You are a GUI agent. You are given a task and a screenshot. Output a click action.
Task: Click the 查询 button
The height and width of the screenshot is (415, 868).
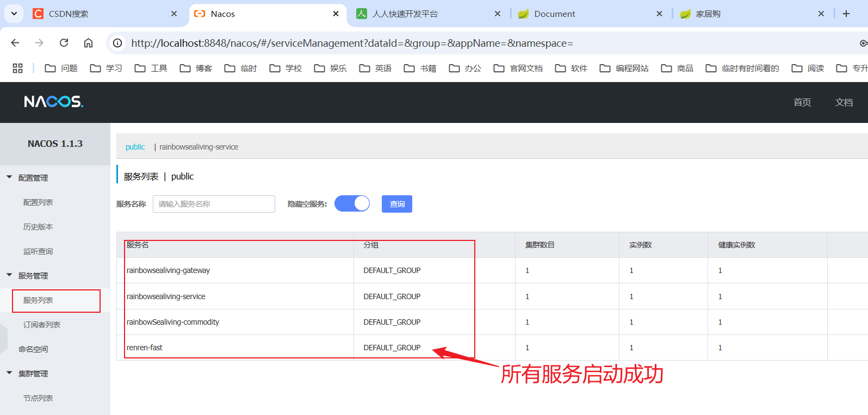click(x=397, y=204)
